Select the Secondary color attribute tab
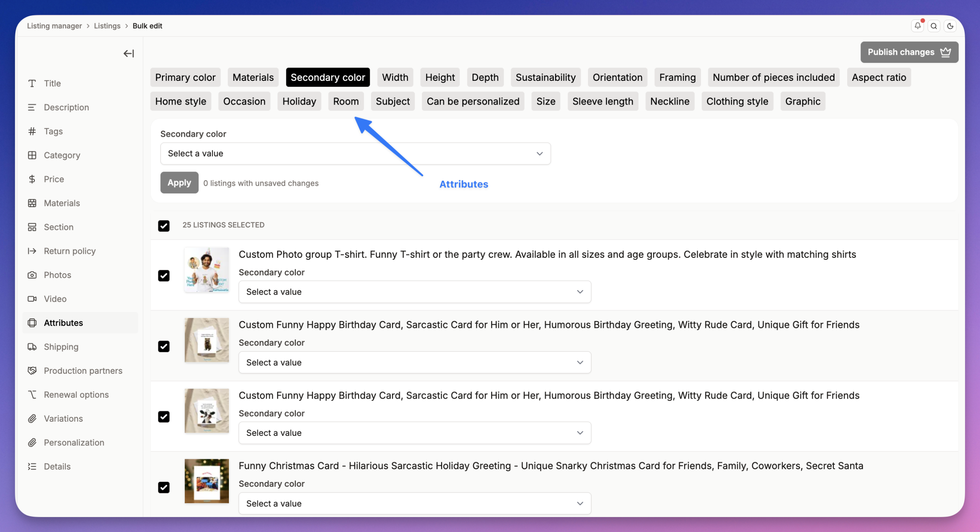Viewport: 980px width, 532px height. (x=328, y=77)
